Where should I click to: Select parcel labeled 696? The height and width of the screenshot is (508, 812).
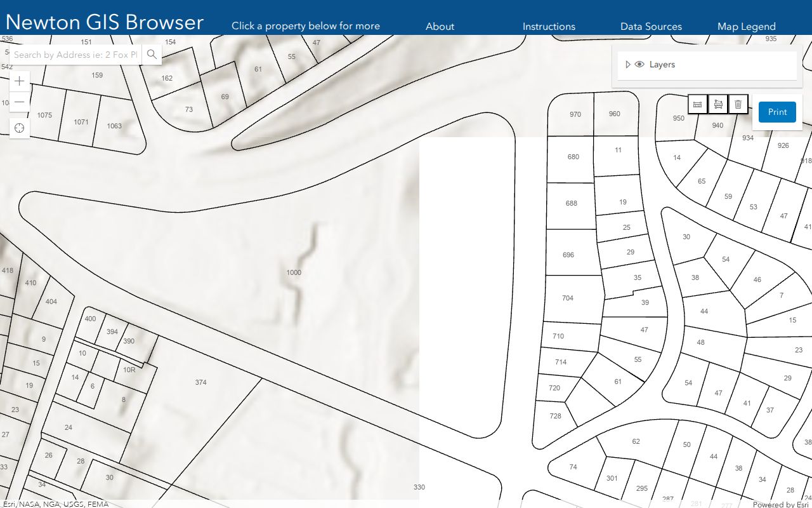pos(568,255)
